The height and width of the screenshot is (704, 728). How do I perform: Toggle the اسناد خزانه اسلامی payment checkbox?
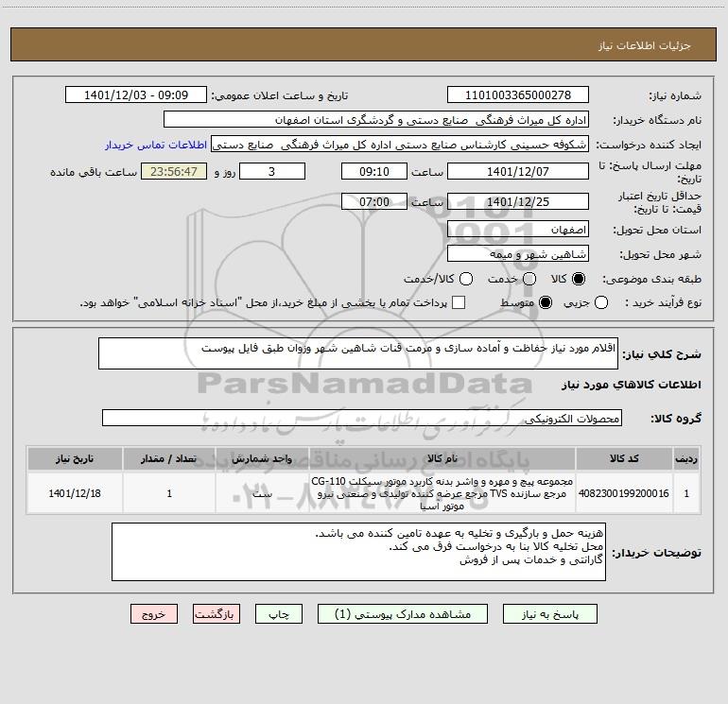coord(459,302)
